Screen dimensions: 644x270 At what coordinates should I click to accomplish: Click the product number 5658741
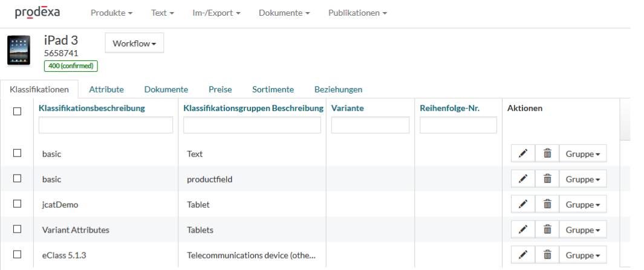tap(61, 53)
